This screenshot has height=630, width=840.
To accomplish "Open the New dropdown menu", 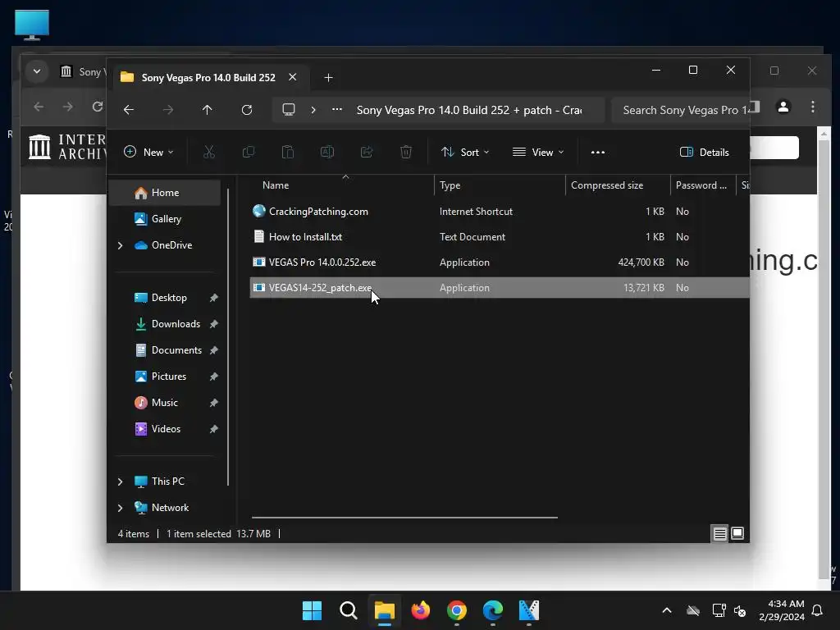I will (148, 152).
